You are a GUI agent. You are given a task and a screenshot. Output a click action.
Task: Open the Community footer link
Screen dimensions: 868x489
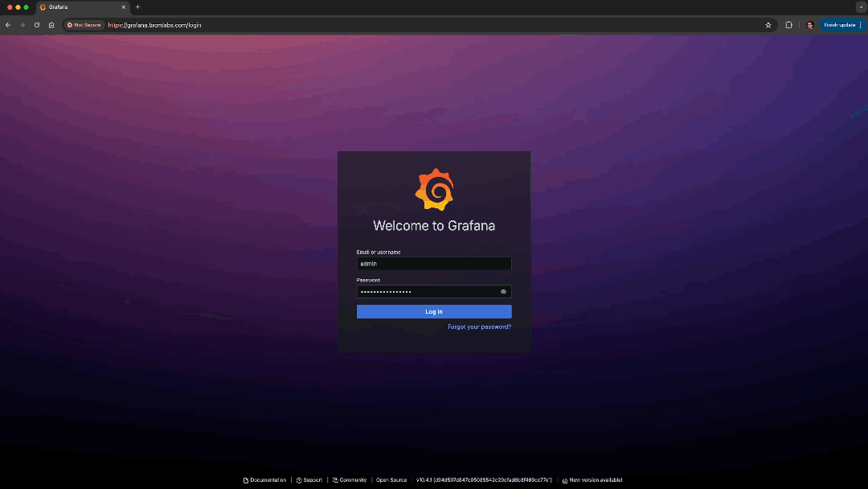350,480
